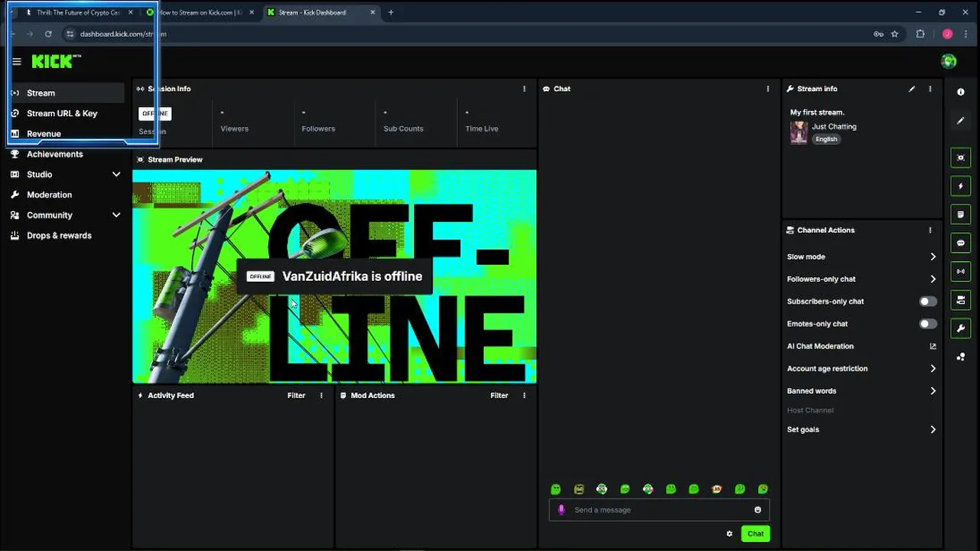Image resolution: width=980 pixels, height=551 pixels.
Task: Insert the angry olive-colored quick emote
Action: pos(579,489)
